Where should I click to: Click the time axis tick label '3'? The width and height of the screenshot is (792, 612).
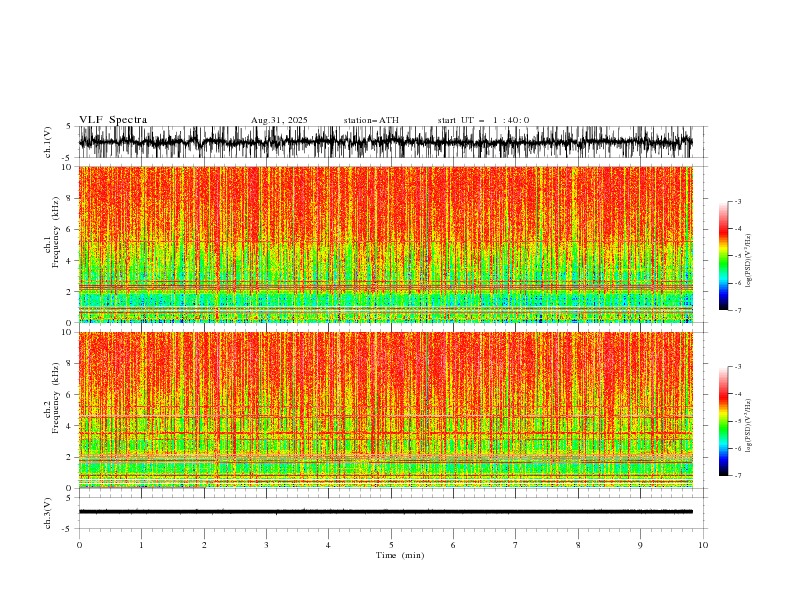click(266, 545)
